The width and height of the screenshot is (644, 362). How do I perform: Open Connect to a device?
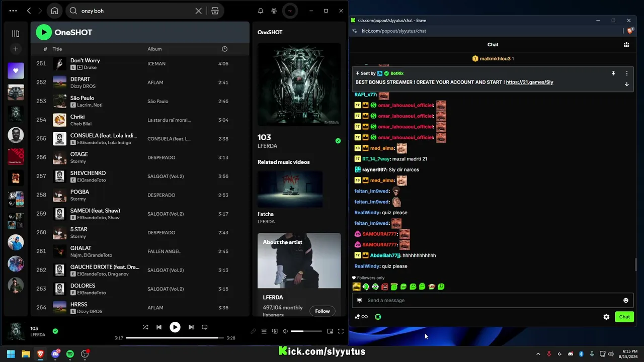click(275, 331)
